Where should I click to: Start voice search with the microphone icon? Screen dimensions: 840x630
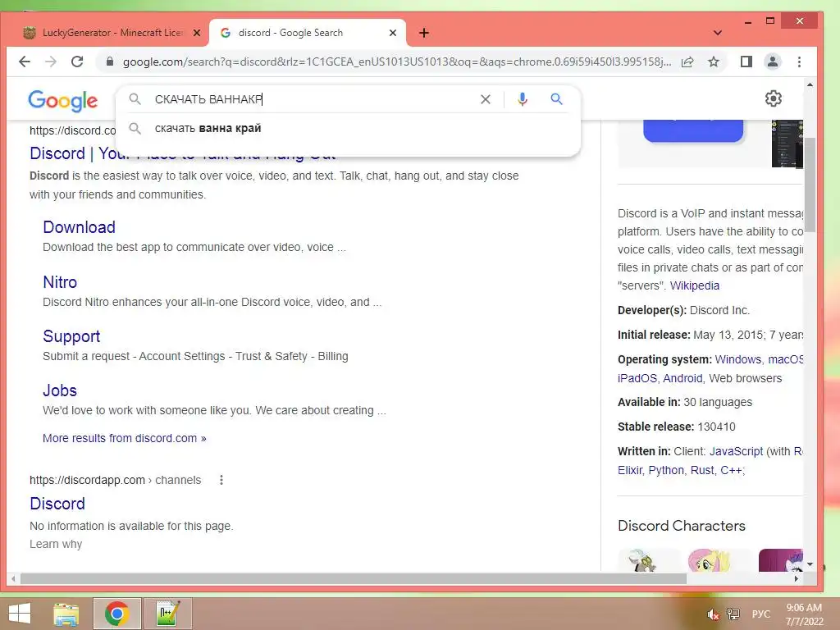coord(523,99)
